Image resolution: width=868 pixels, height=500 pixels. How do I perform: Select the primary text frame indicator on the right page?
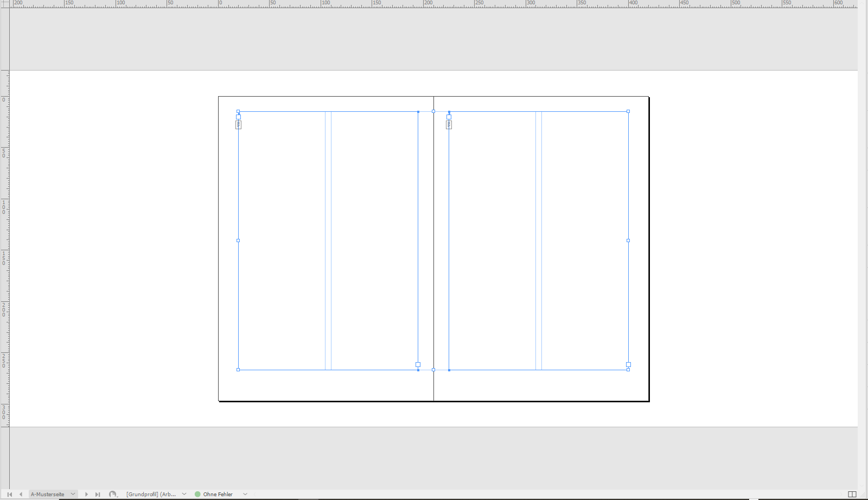[449, 124]
